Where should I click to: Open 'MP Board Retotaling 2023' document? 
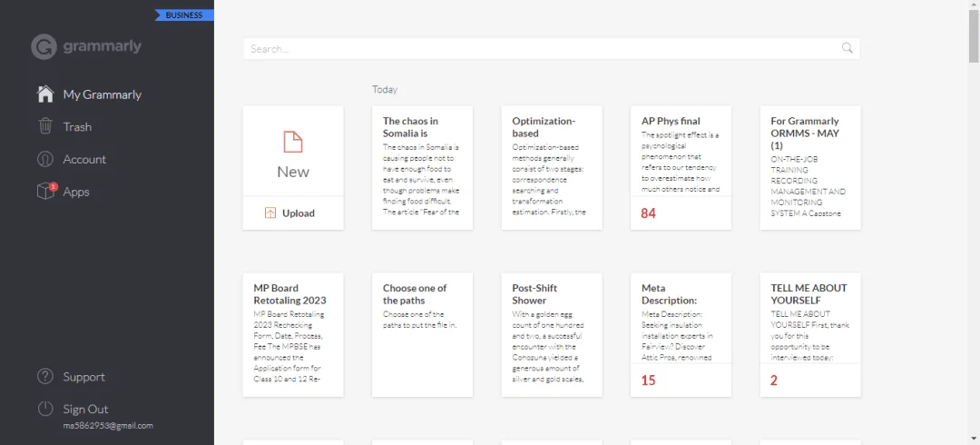click(x=293, y=334)
